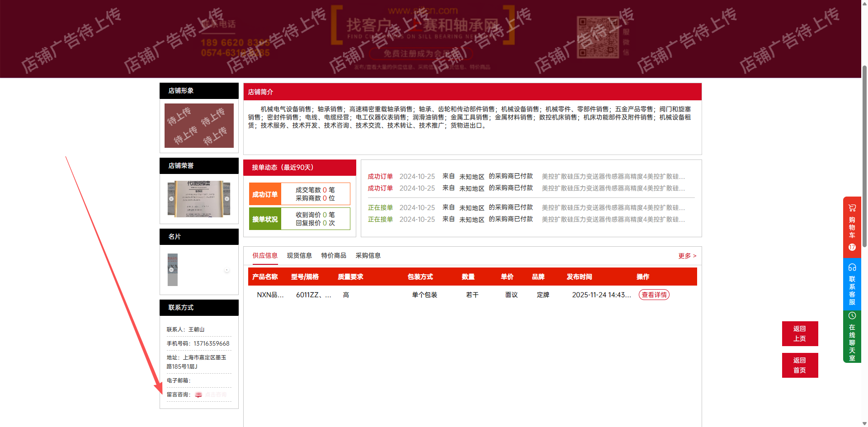Show next image in 店铺荣誉 carousel

[227, 199]
